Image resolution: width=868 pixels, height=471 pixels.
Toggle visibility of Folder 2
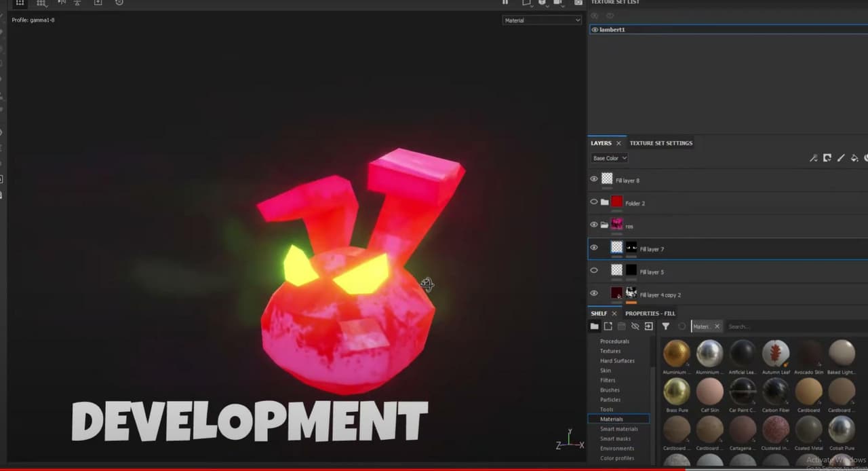point(594,202)
